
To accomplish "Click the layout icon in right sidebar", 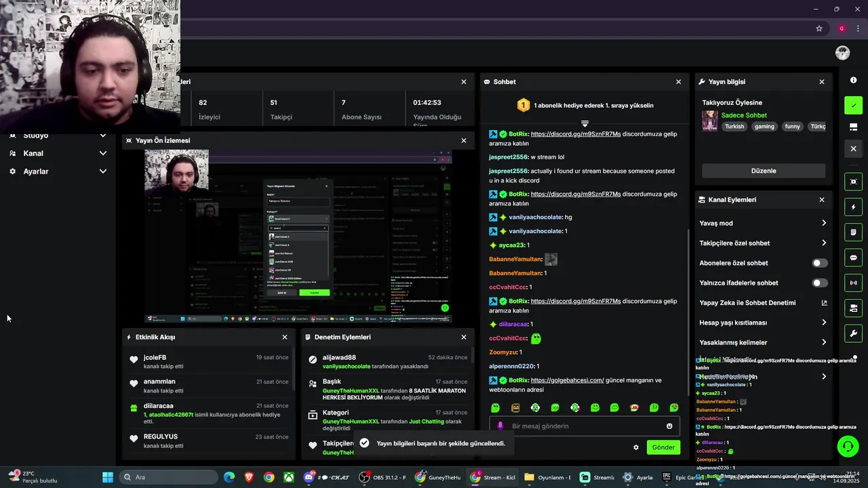I will click(853, 127).
